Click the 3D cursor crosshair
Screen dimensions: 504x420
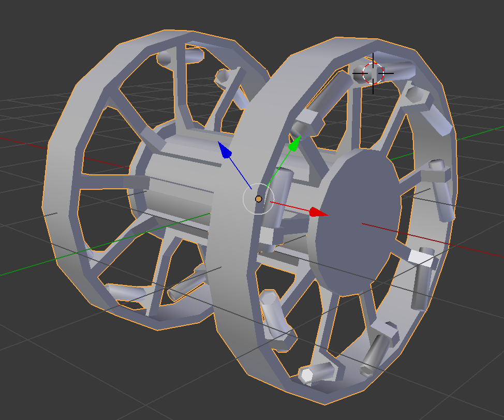[373, 73]
